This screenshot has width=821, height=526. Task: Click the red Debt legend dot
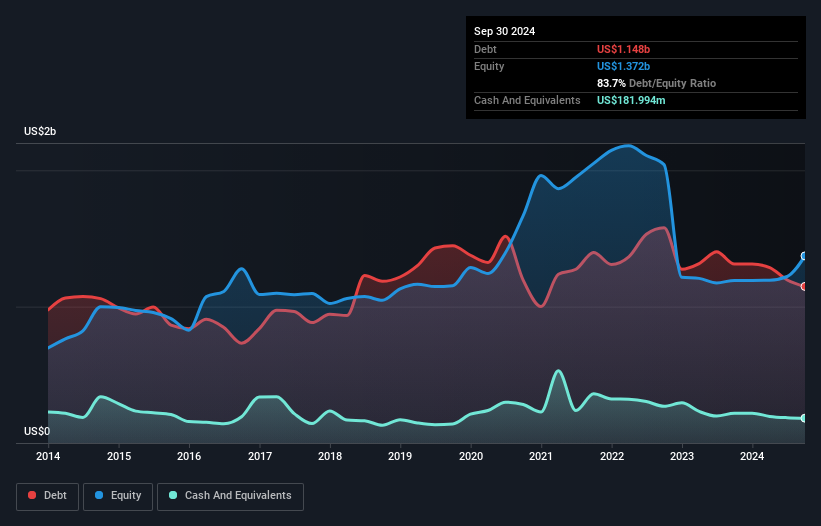coord(32,495)
